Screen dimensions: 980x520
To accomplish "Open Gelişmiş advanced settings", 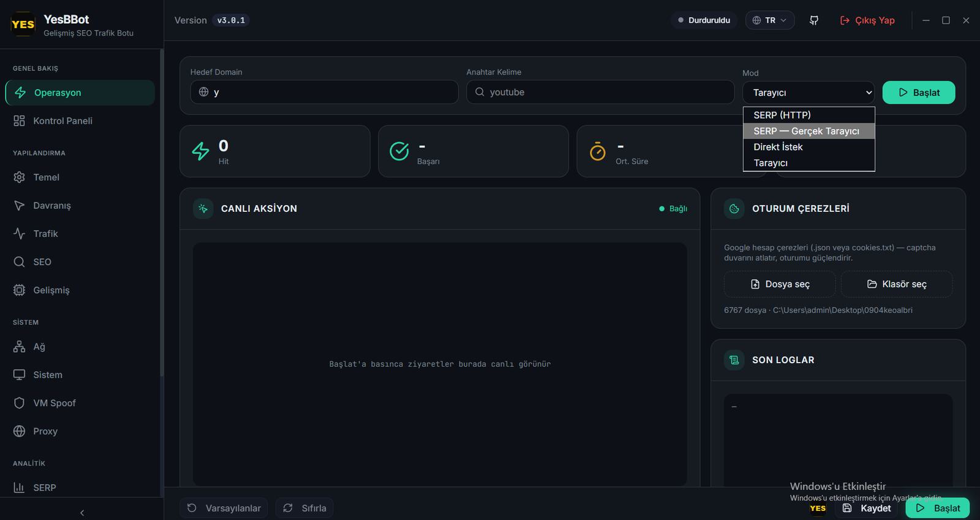I will pos(80,290).
